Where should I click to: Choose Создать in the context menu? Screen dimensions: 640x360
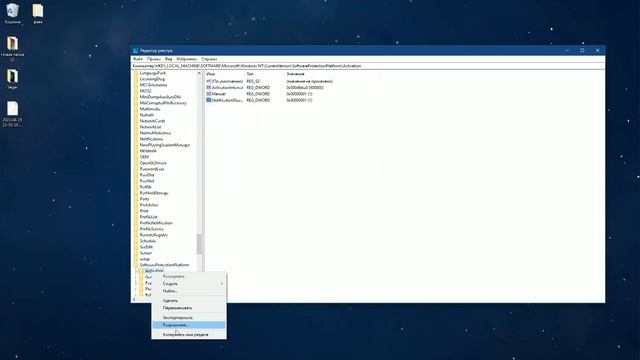click(189, 283)
